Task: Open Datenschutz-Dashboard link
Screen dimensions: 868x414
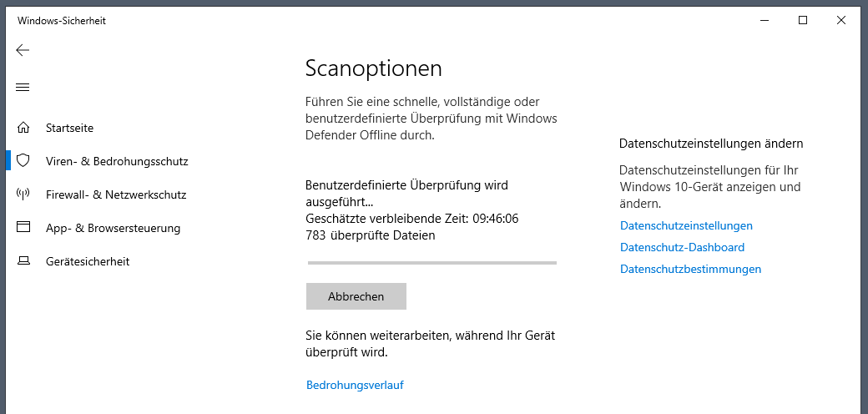Action: point(682,247)
